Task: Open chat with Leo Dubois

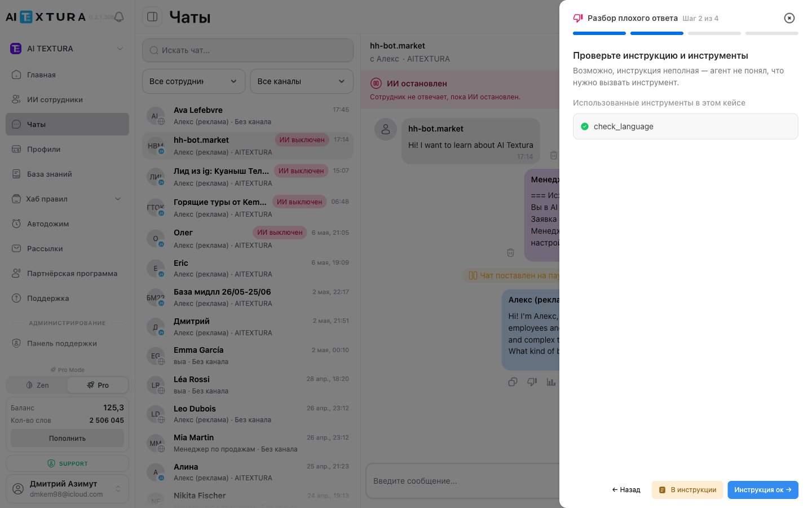Action: (x=248, y=414)
